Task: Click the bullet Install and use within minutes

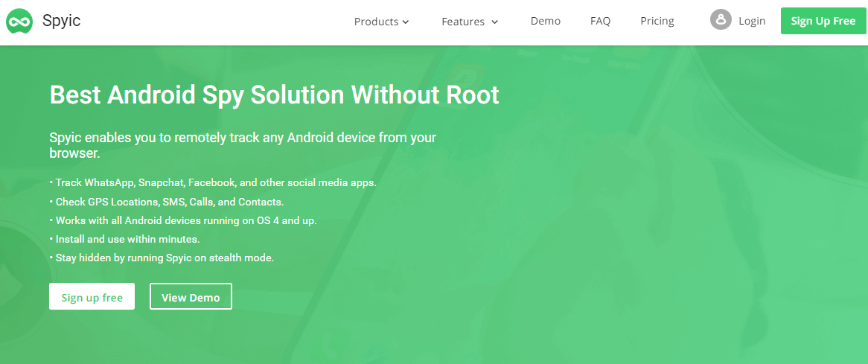Action: pyautogui.click(x=124, y=239)
